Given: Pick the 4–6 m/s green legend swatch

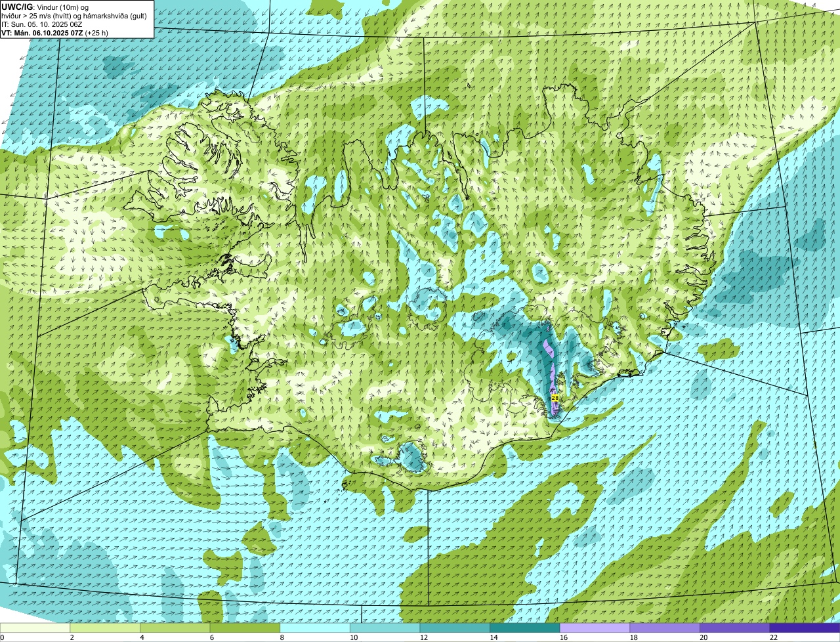Looking at the screenshot, I should coord(175,628).
